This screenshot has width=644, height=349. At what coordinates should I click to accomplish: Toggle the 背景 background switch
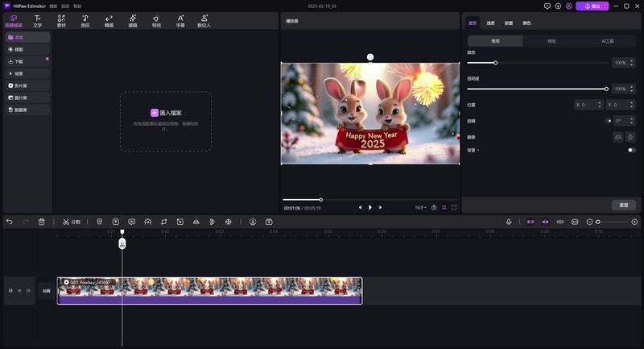(630, 150)
